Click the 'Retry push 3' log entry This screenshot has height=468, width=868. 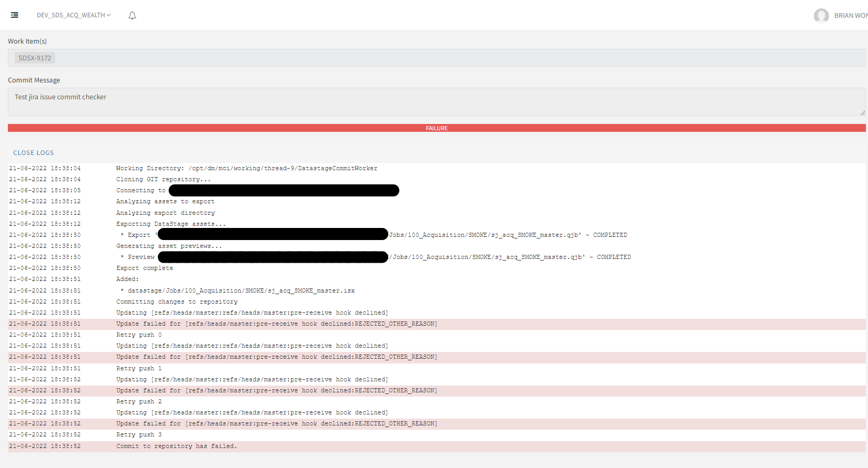coord(139,435)
